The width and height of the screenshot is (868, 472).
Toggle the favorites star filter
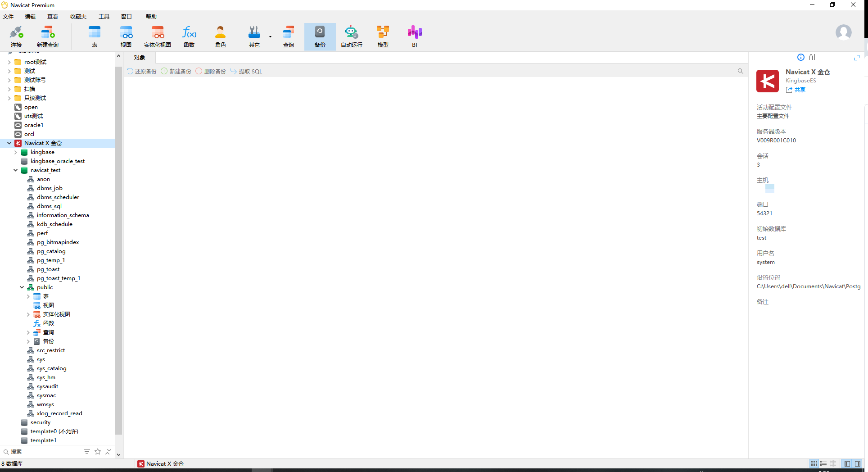coord(98,452)
